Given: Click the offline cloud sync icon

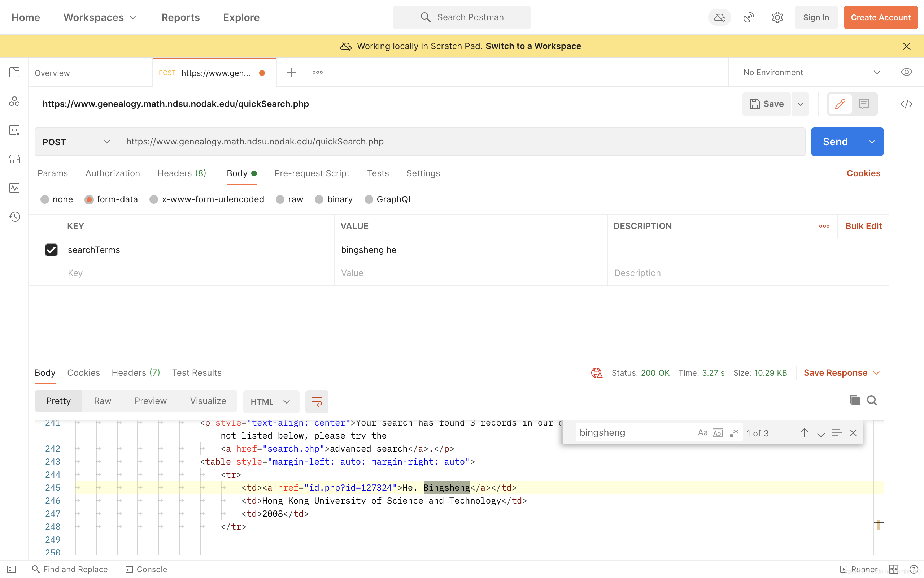Looking at the screenshot, I should [719, 17].
